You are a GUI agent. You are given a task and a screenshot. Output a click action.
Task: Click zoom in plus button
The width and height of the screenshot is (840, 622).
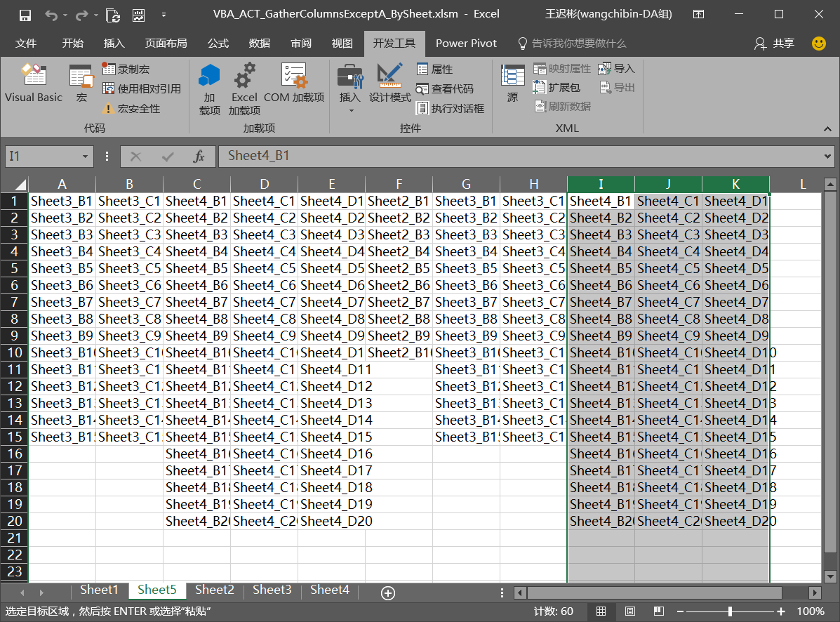point(780,611)
